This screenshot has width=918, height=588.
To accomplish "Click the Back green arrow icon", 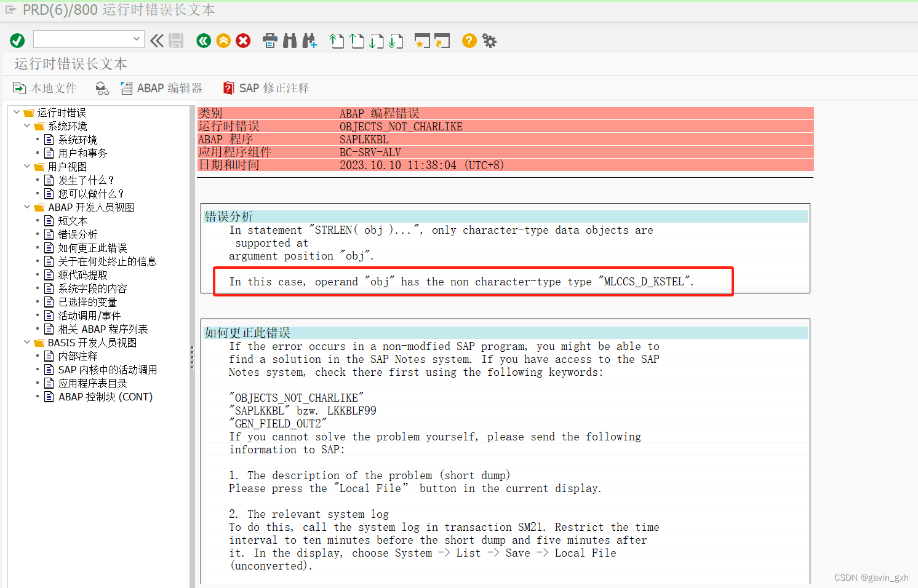I will (204, 41).
